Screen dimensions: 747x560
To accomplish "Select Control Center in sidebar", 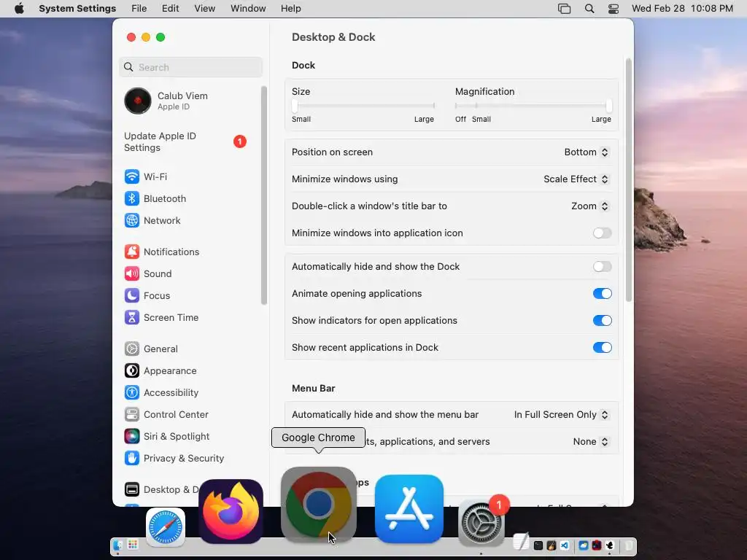I will (x=166, y=415).
